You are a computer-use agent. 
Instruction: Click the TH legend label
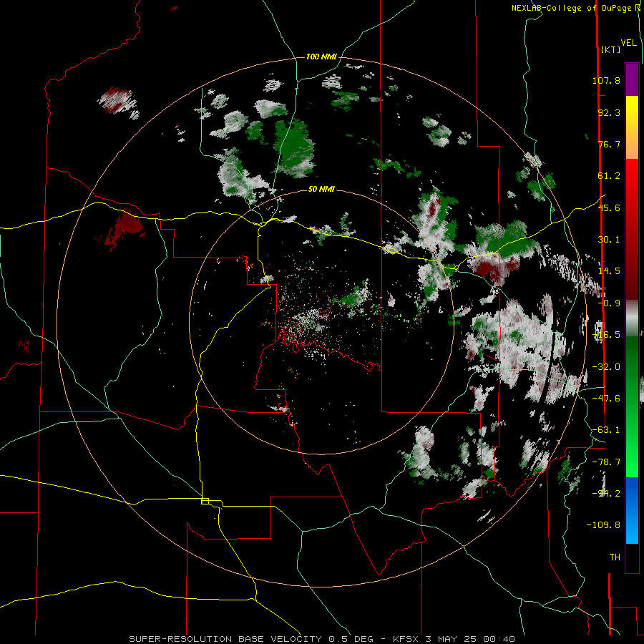[x=615, y=557]
